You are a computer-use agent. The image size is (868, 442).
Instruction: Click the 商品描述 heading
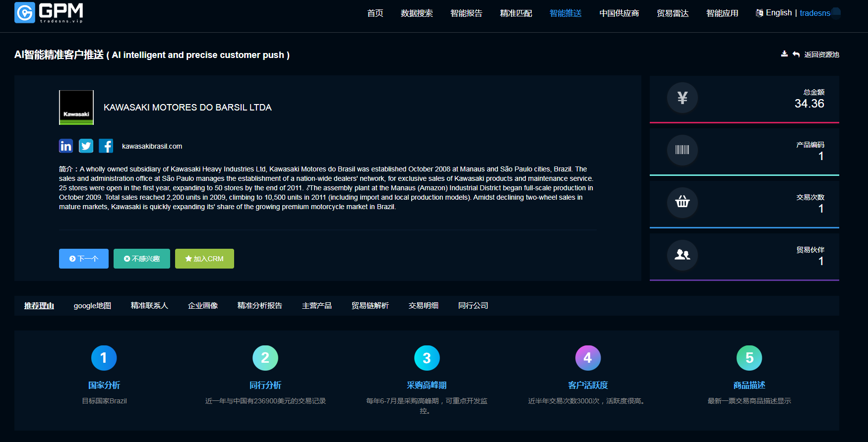[749, 385]
